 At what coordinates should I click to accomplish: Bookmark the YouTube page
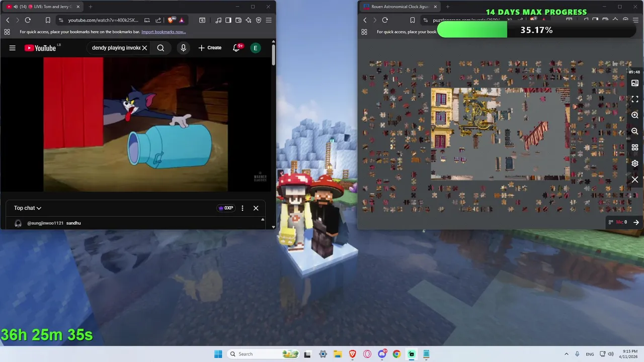[48, 20]
